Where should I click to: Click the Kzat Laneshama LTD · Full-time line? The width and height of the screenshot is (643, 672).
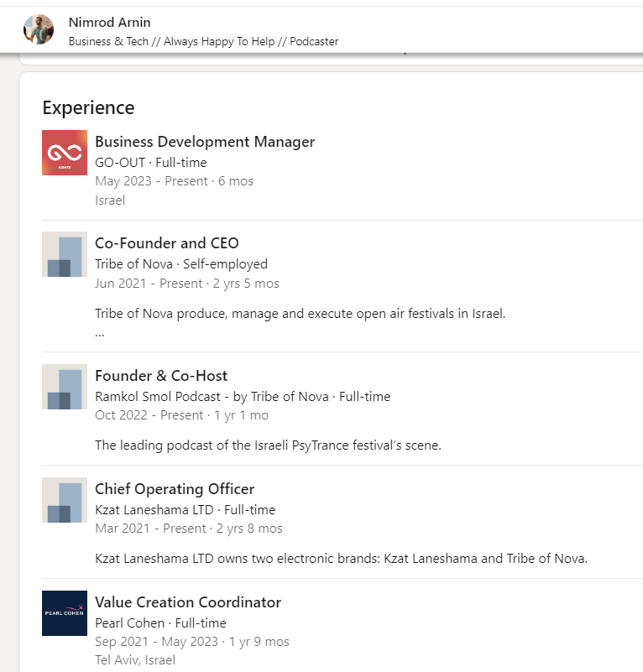(x=185, y=510)
